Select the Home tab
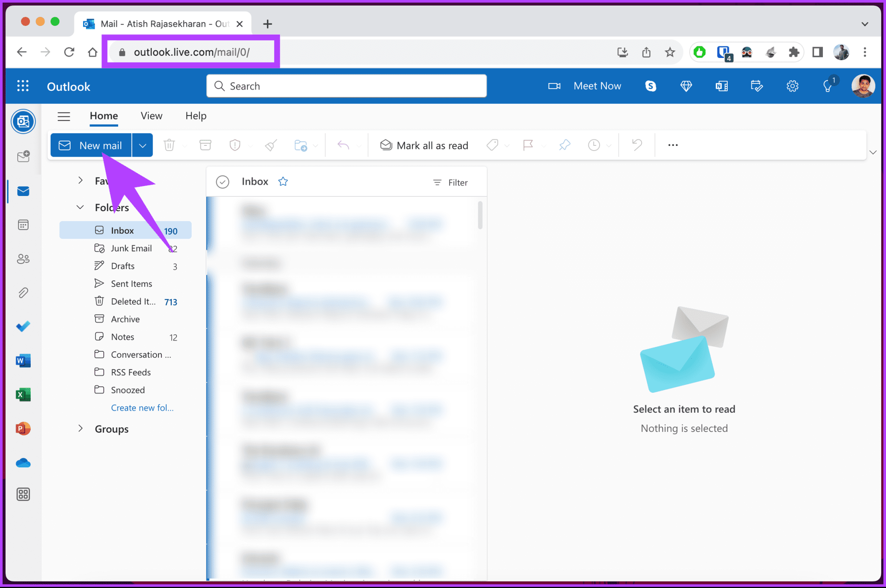 click(103, 116)
